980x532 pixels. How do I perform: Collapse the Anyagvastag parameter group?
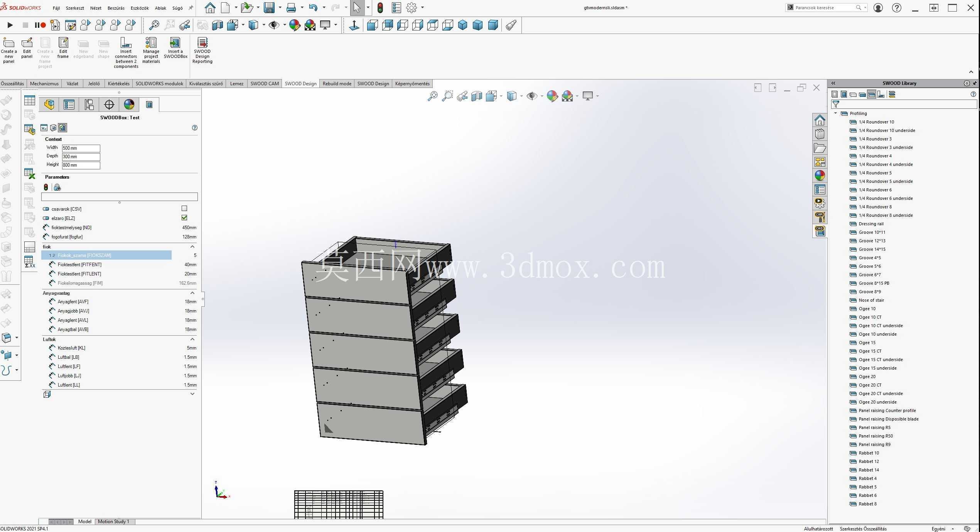(192, 293)
